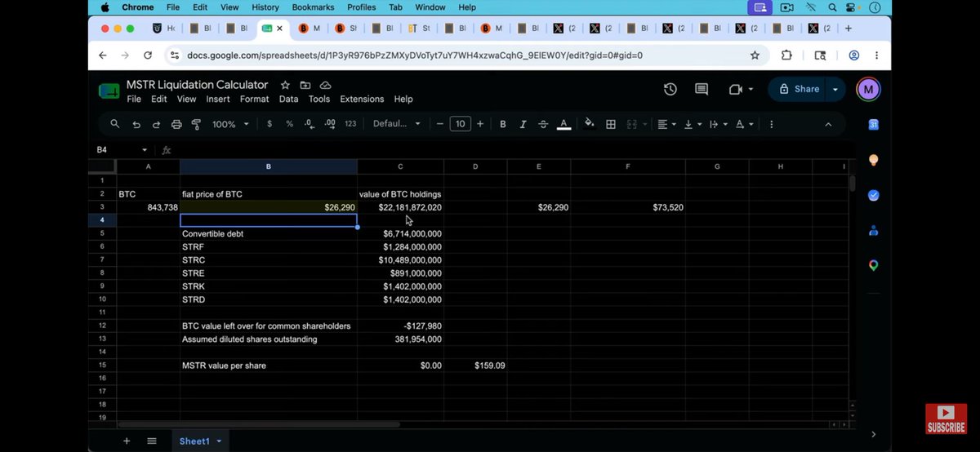Click the address bar URL
The image size is (980, 452).
pyautogui.click(x=415, y=55)
